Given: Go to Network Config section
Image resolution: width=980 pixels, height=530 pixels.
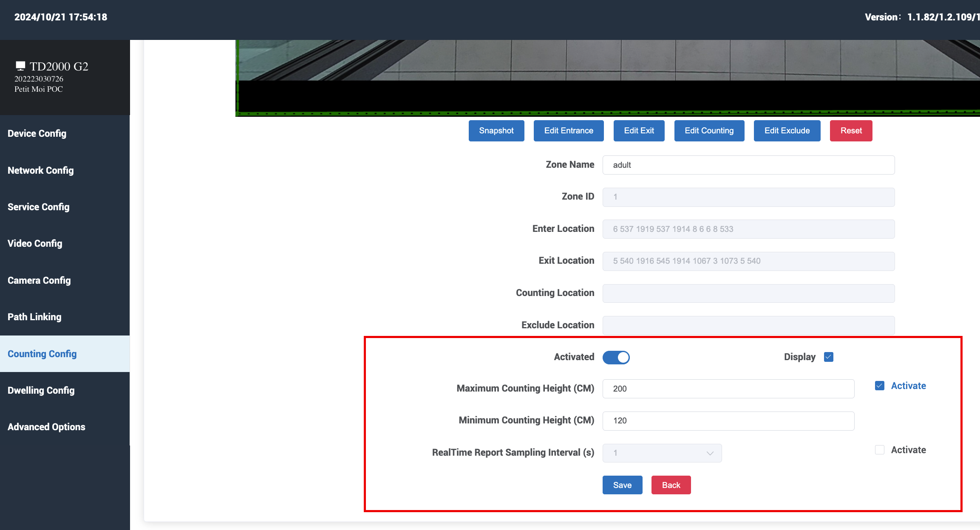Looking at the screenshot, I should (40, 170).
